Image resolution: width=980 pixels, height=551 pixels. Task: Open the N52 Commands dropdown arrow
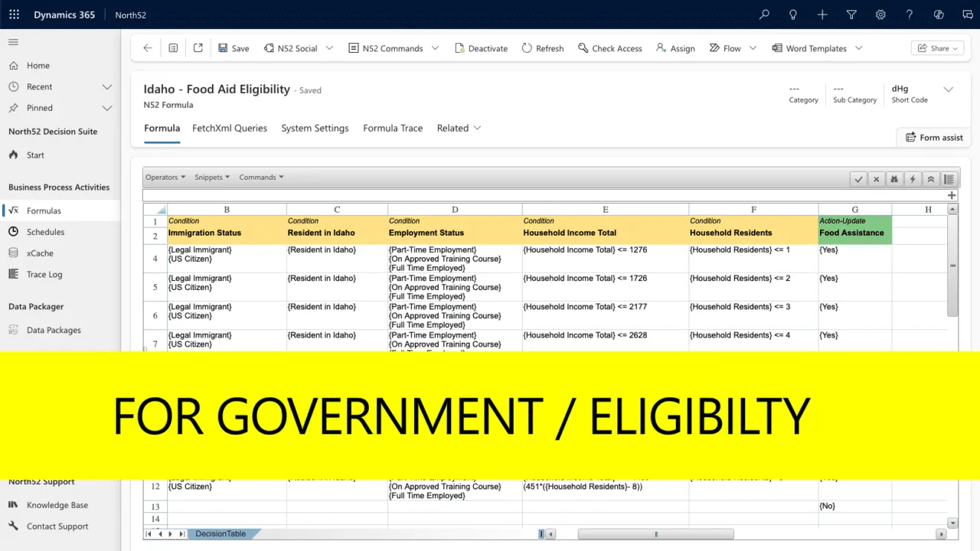(x=435, y=48)
